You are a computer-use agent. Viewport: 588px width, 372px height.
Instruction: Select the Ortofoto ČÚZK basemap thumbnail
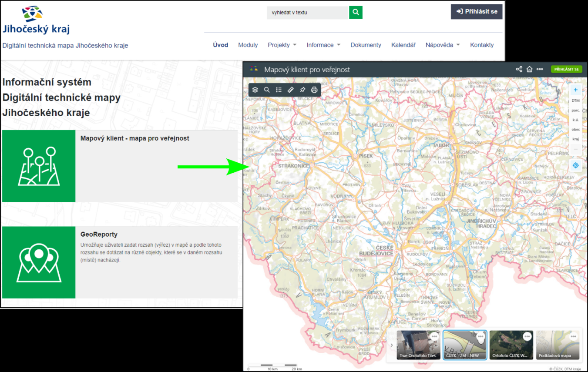tap(511, 345)
